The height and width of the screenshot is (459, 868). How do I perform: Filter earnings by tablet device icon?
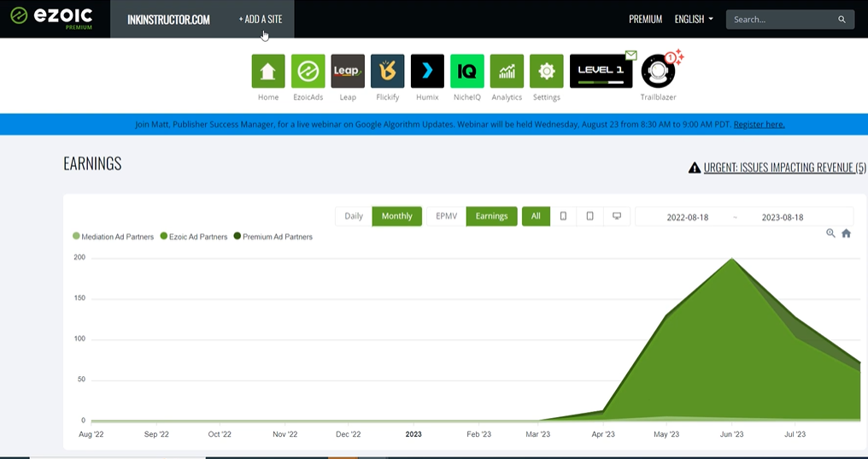coord(589,216)
